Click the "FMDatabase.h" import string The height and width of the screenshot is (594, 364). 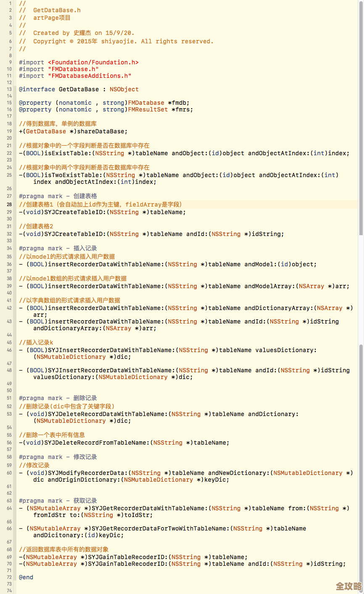tap(73, 69)
